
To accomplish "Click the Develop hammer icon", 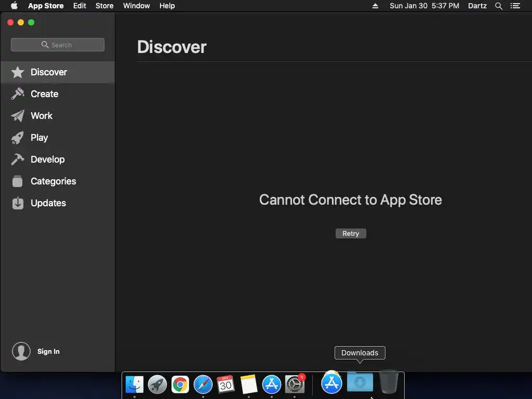I will coord(18,159).
